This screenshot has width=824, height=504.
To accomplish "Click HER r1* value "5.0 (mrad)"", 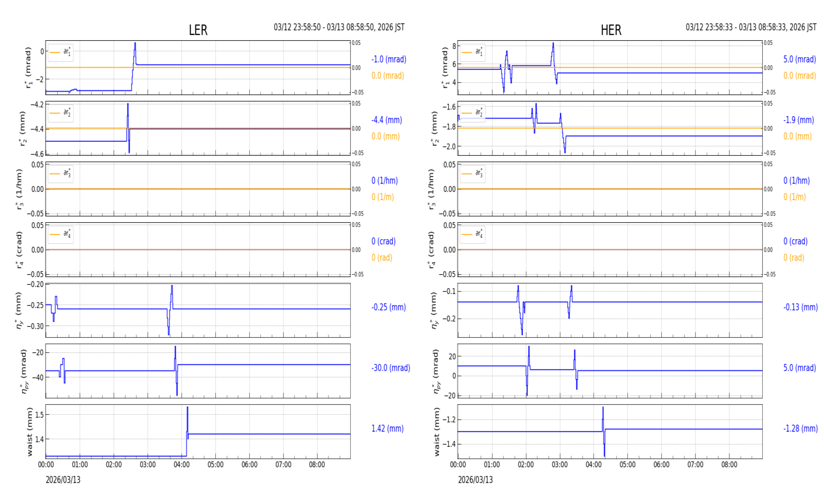I will tap(799, 60).
